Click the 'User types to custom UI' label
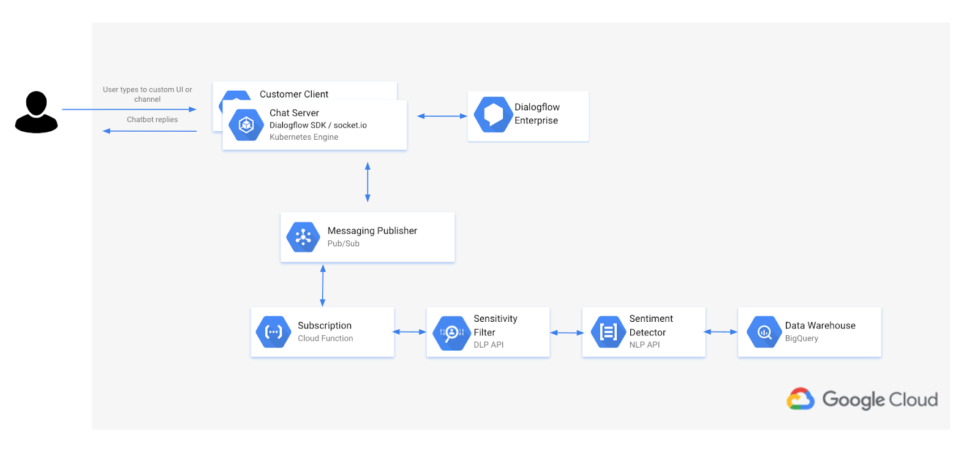This screenshot has width=980, height=453. click(148, 94)
